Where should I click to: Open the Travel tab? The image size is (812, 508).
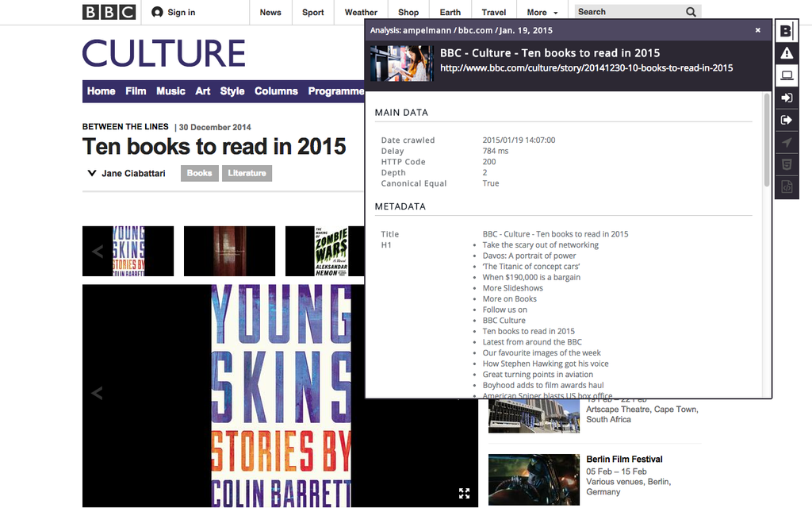493,13
